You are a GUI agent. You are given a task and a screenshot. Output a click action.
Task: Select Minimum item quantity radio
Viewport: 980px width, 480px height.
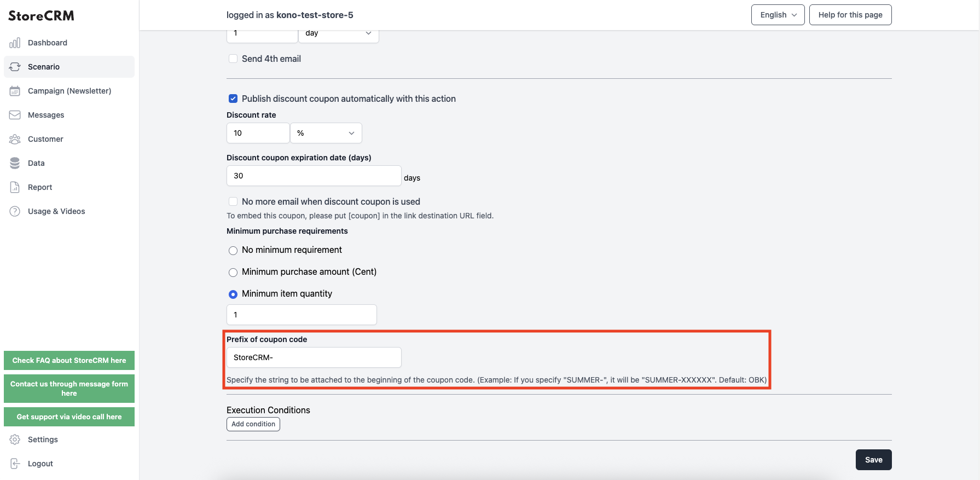[233, 294]
